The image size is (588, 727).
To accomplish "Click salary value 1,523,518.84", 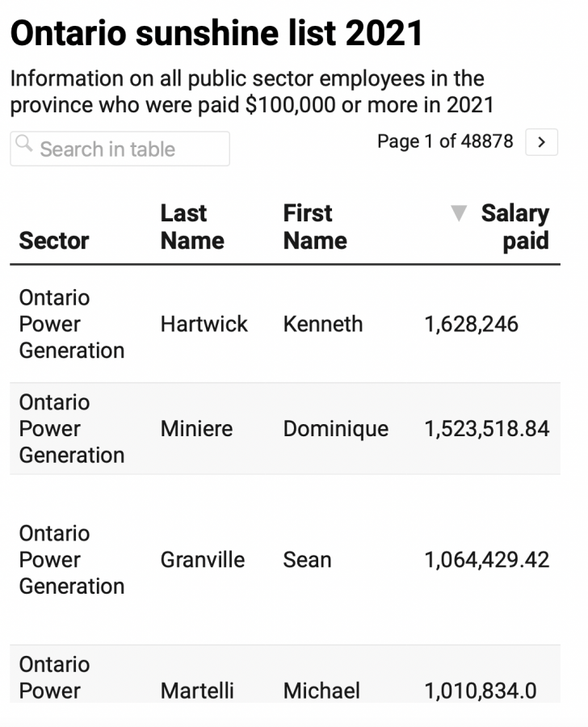I will click(x=487, y=429).
